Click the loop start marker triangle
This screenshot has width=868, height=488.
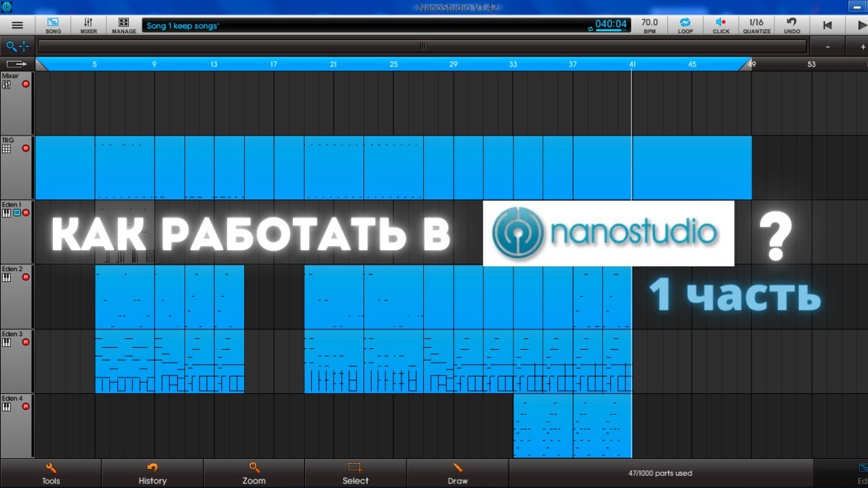(x=41, y=64)
